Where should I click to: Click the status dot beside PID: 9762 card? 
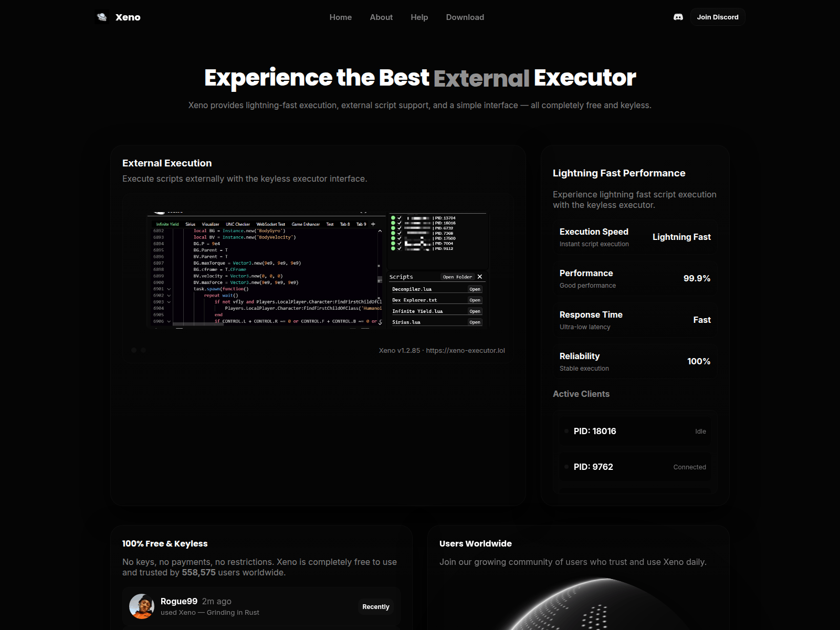[x=566, y=467]
